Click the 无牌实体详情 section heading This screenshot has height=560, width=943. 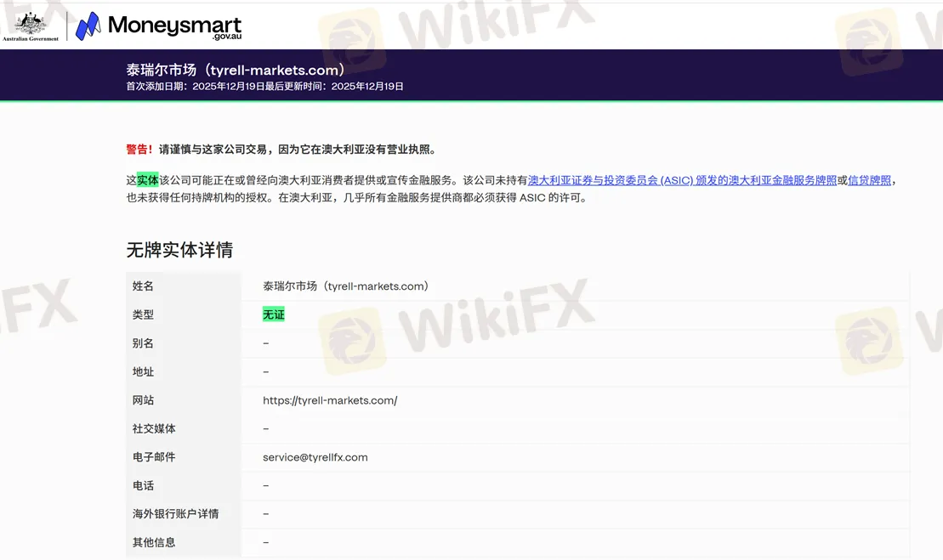179,250
